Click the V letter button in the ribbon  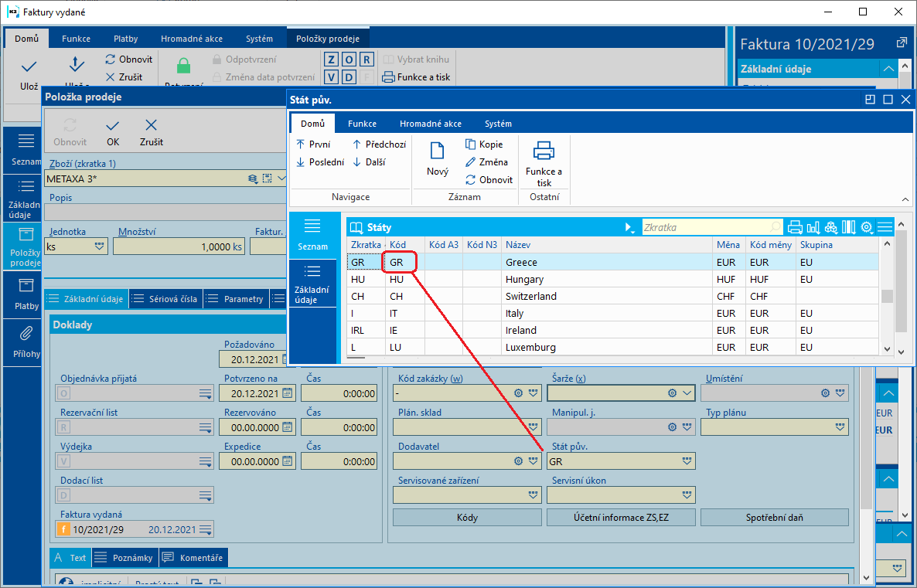tap(332, 76)
